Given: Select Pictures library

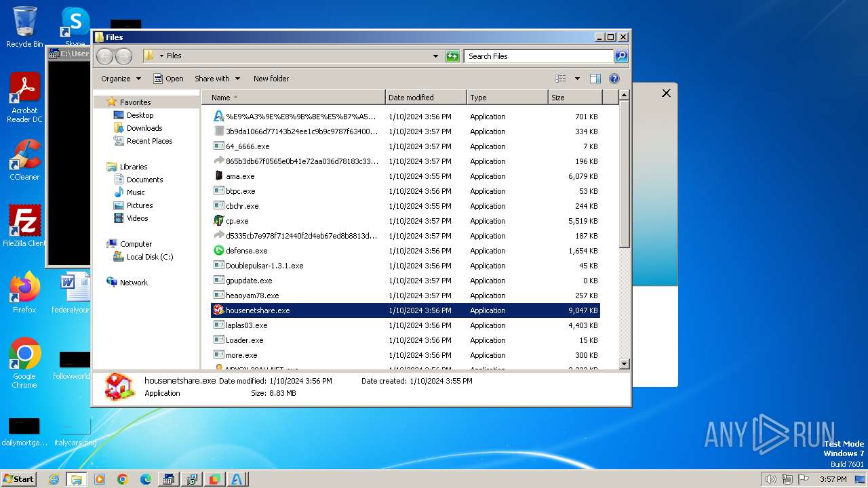Looking at the screenshot, I should coord(140,205).
